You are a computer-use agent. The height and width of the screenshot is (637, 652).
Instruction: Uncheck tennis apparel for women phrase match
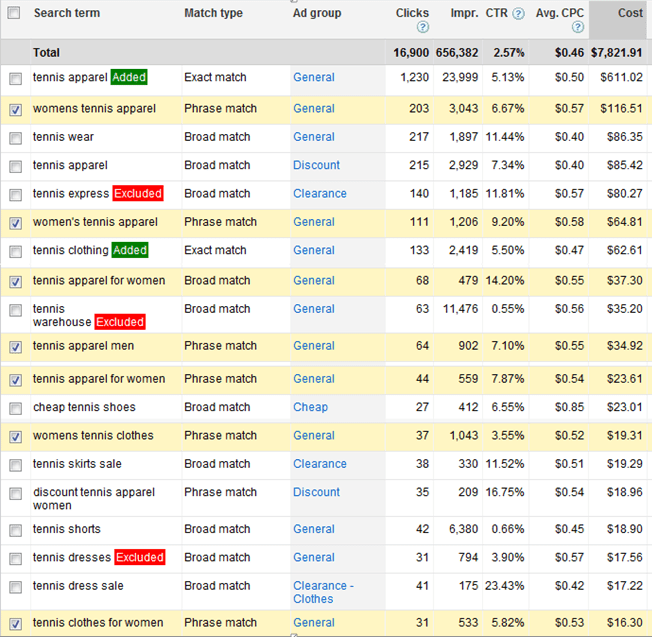click(15, 380)
